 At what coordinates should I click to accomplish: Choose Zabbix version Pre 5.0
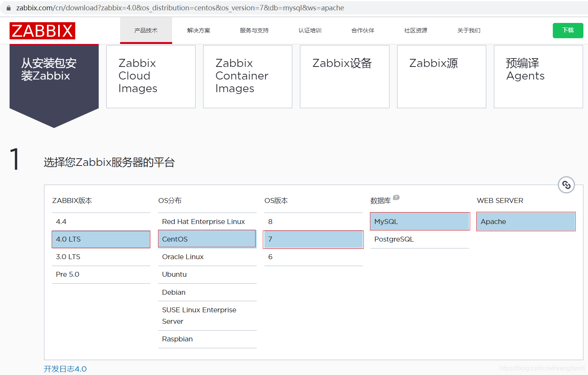101,274
